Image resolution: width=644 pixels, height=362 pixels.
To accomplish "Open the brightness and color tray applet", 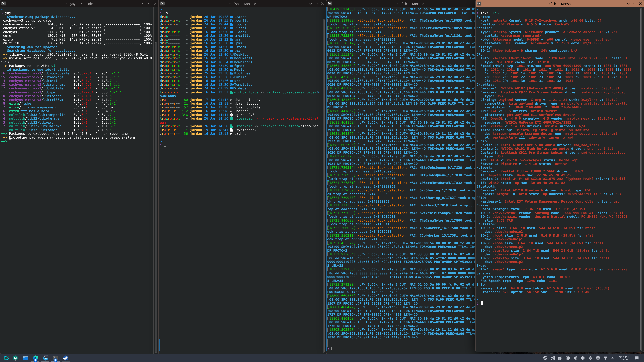I will 598,358.
